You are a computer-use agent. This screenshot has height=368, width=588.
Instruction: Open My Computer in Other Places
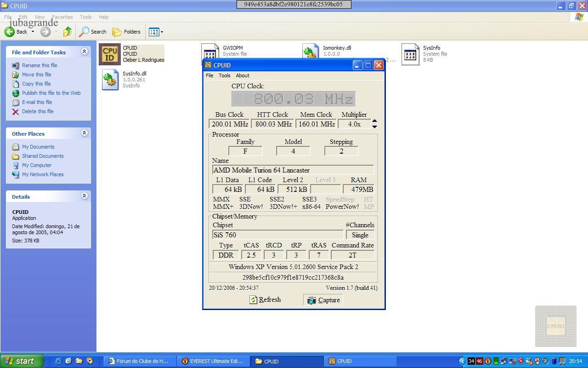[x=37, y=165]
